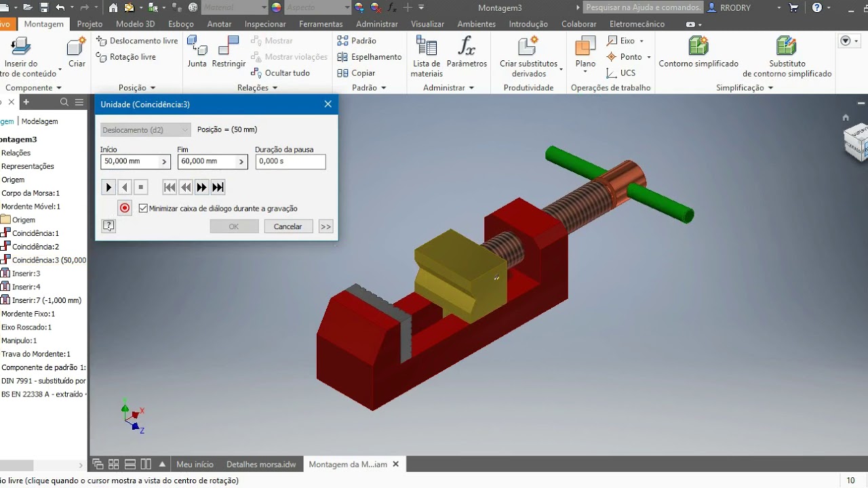Click the Undo arrow
Screen dimensions: 868x488
60,7
